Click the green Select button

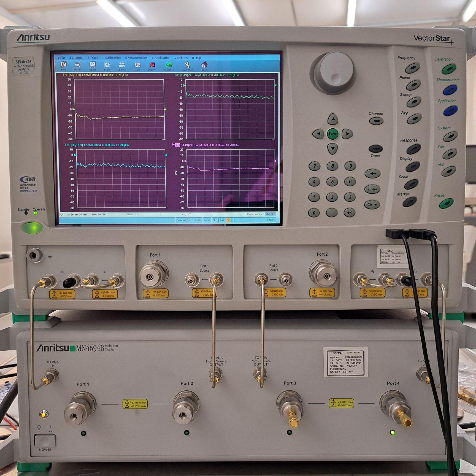333,134
